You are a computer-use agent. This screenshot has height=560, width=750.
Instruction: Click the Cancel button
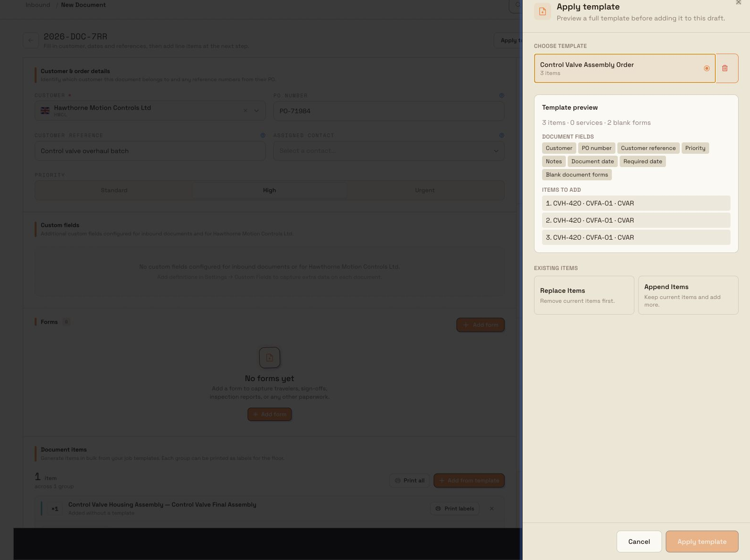tap(639, 541)
